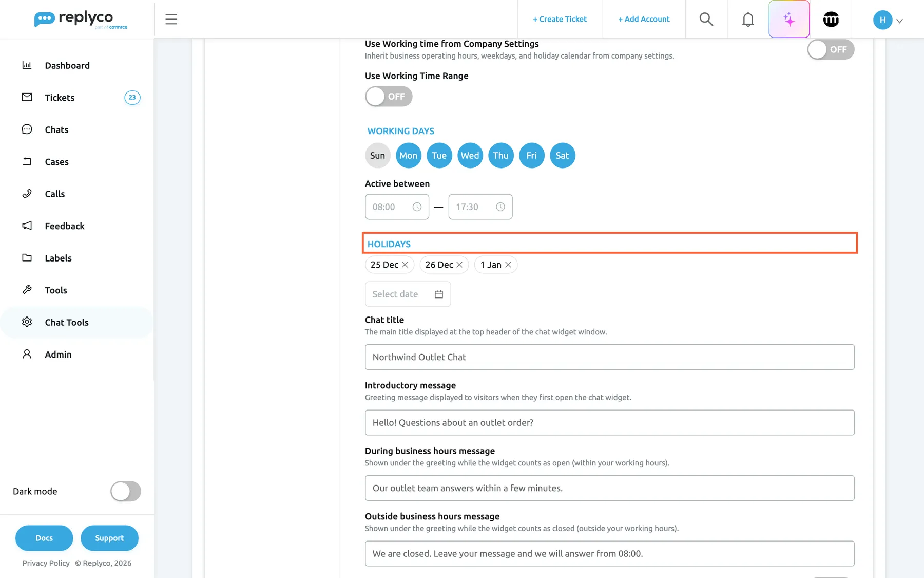Click the Dashboard chart icon
Viewport: 924px width, 578px height.
pos(27,65)
